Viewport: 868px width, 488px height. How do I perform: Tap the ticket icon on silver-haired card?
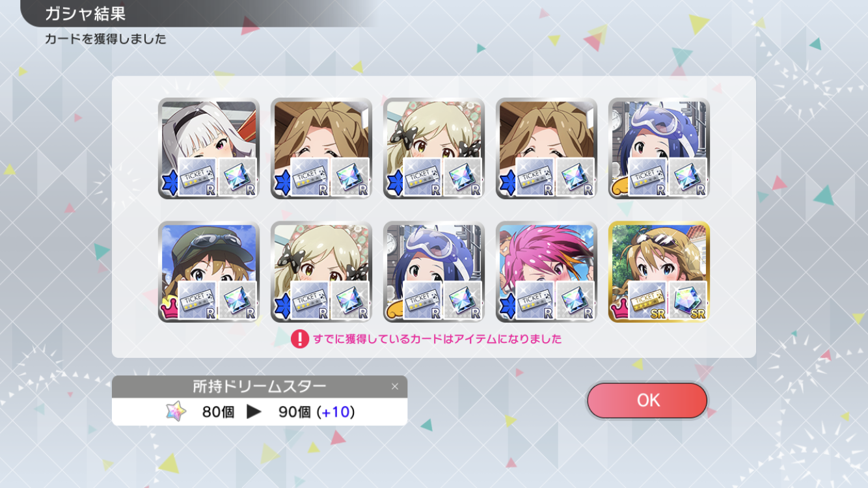click(197, 177)
